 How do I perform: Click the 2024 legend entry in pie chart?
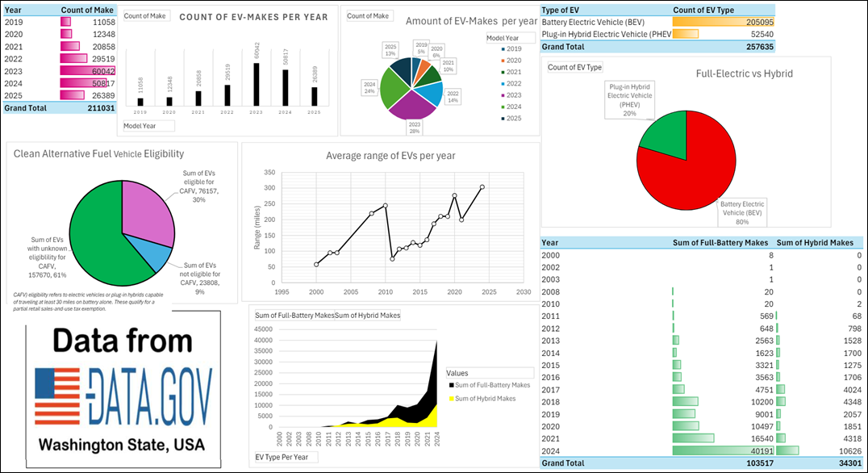[x=510, y=106]
